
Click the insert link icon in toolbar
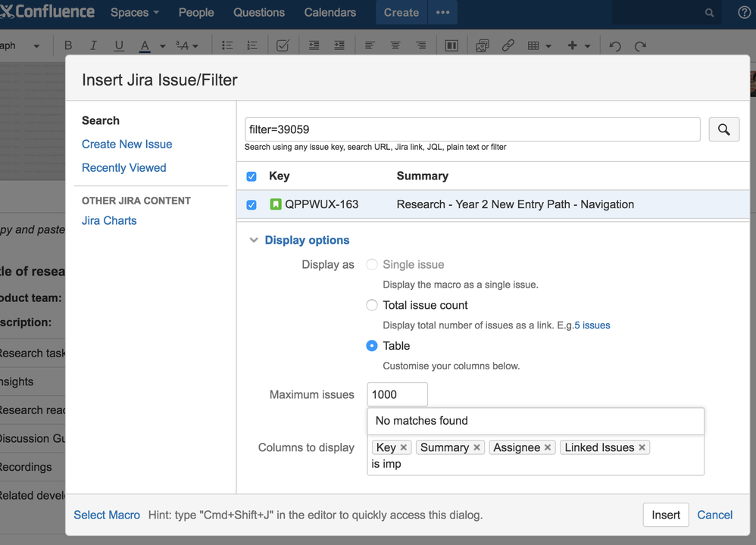click(508, 45)
